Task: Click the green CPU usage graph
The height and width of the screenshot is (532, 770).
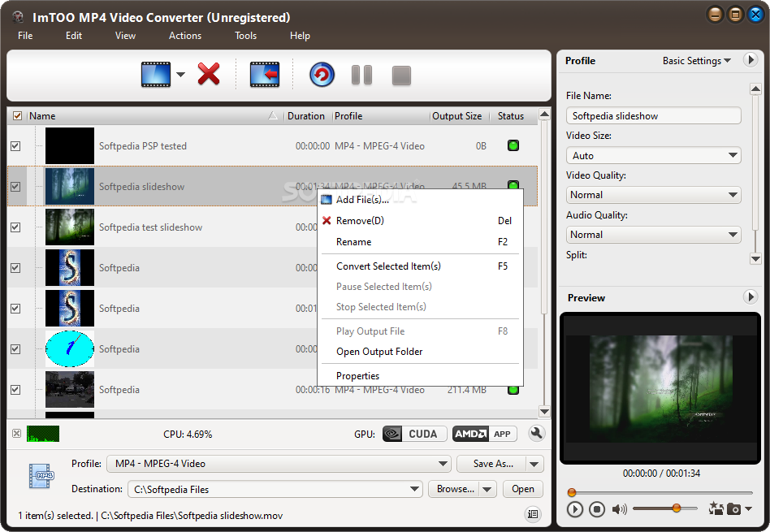Action: [x=43, y=434]
